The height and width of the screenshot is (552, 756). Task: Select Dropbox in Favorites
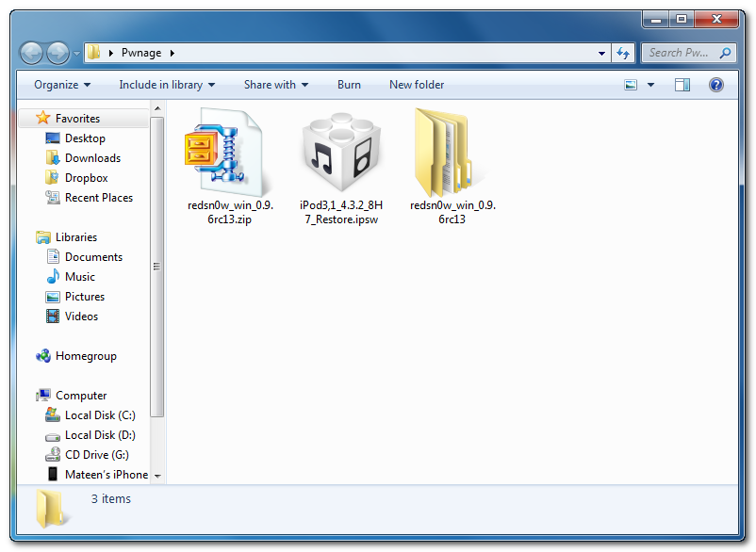pyautogui.click(x=86, y=178)
